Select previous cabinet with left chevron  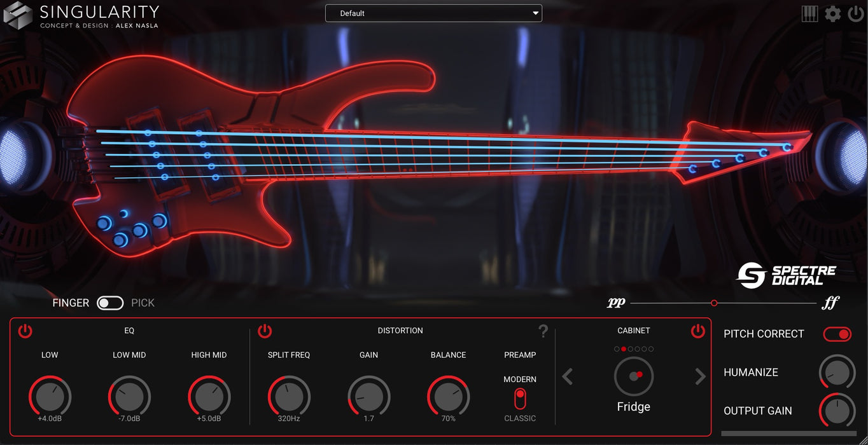click(567, 376)
